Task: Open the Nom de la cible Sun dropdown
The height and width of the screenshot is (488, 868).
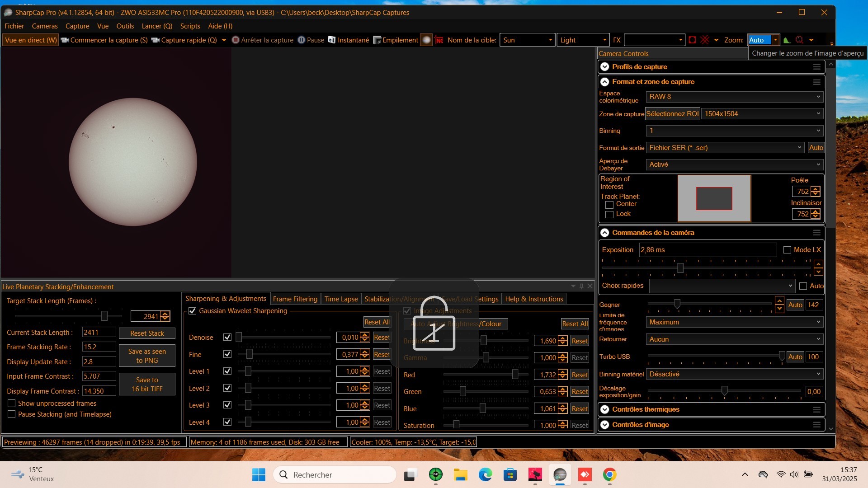Action: click(527, 40)
